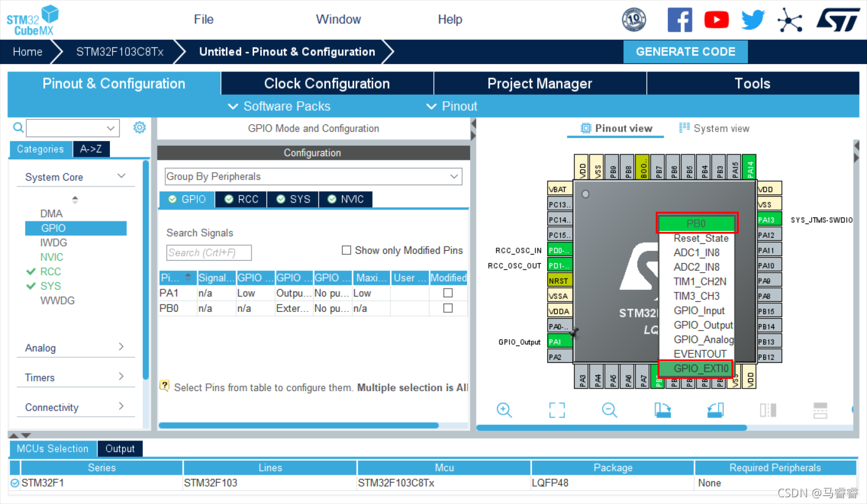Screen dimensions: 867x504
Task: Click the VBAT pin on chip
Action: point(560,189)
